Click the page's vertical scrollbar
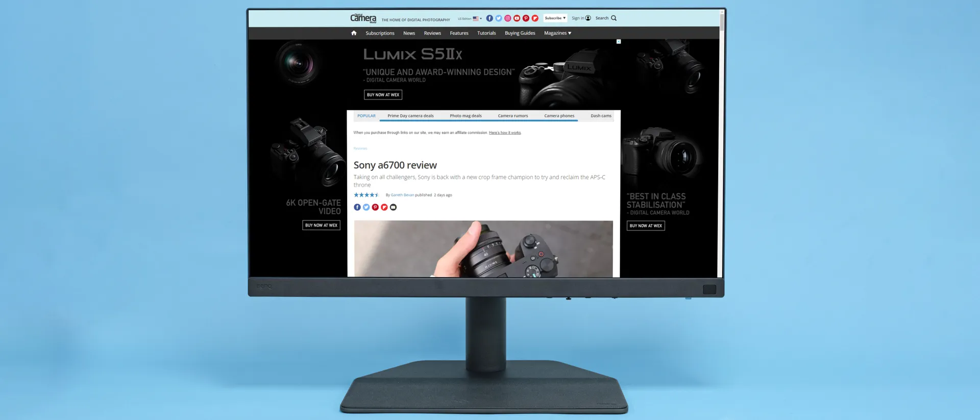This screenshot has width=980, height=420. [x=722, y=22]
